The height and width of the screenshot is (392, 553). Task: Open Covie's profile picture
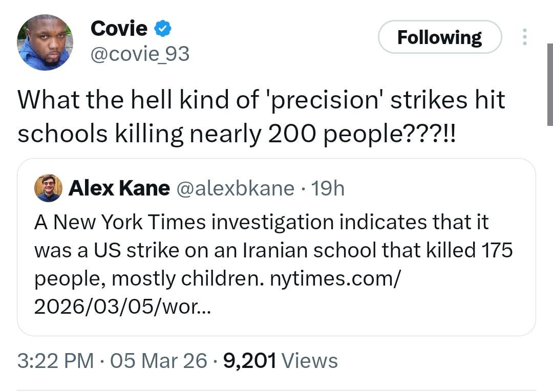[x=45, y=42]
